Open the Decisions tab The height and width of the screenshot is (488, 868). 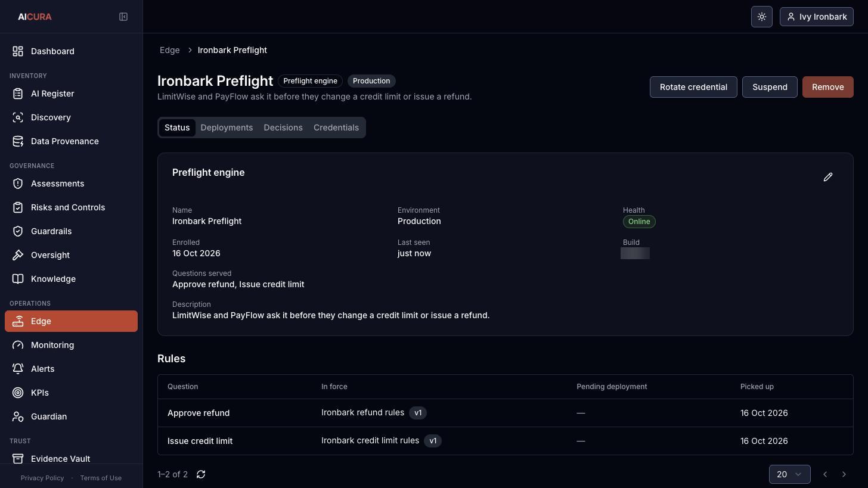click(x=283, y=128)
